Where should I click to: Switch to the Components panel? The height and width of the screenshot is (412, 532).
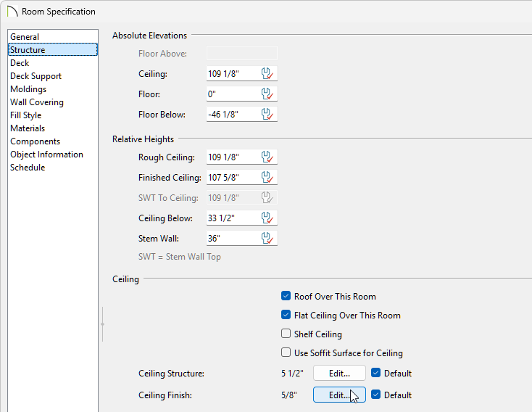53,141
